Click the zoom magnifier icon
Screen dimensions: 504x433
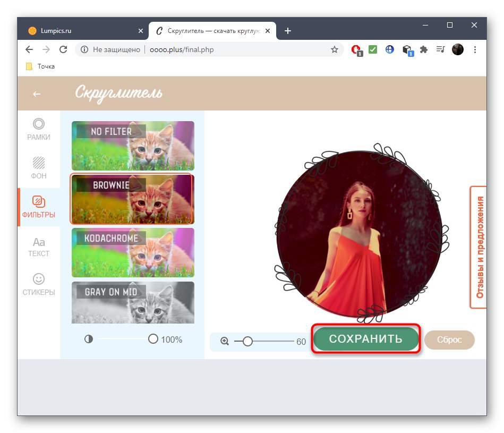[225, 341]
